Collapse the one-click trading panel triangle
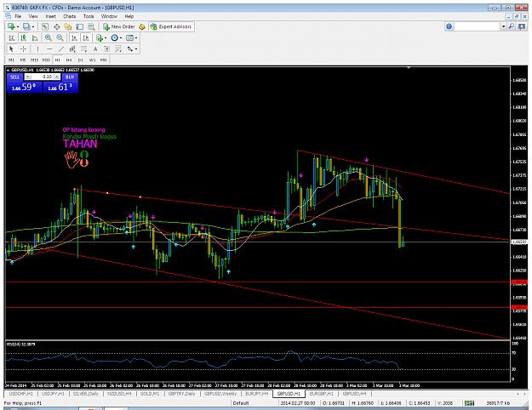This screenshot has height=410, width=532. tap(9, 71)
